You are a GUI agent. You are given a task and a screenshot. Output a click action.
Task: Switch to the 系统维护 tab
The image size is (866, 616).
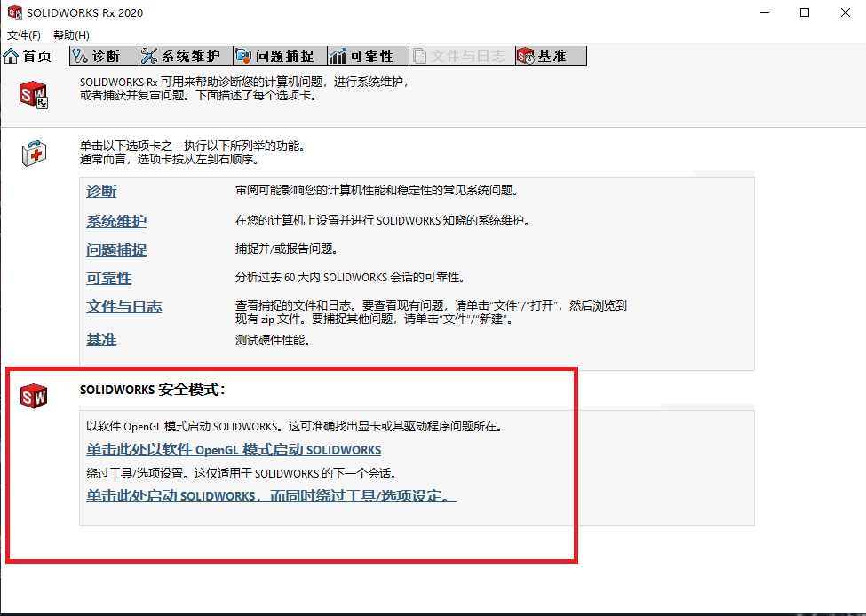pos(187,56)
